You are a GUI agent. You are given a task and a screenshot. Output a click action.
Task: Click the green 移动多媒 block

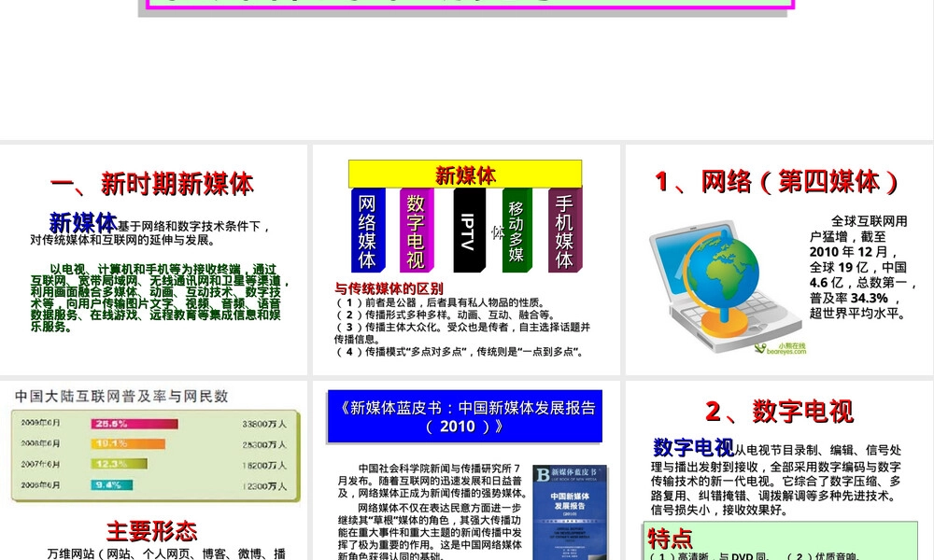[517, 231]
